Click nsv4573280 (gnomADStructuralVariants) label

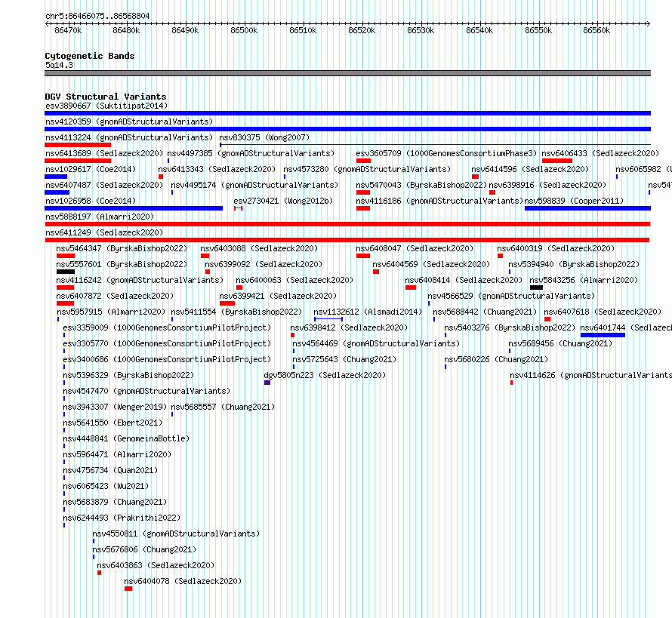[x=367, y=169]
